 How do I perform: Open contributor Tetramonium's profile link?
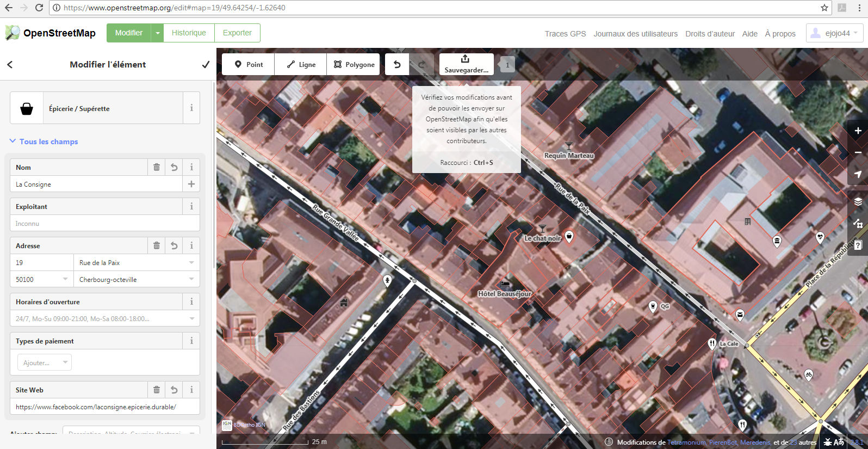click(x=686, y=442)
